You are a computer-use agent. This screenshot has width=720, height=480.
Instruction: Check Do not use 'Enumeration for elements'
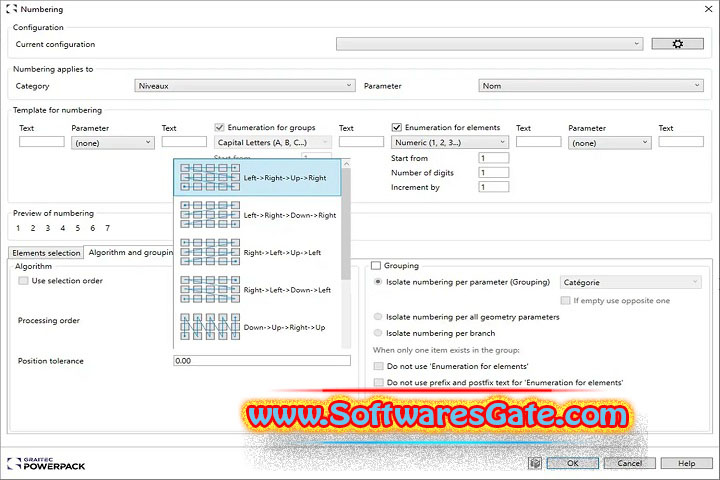[378, 366]
